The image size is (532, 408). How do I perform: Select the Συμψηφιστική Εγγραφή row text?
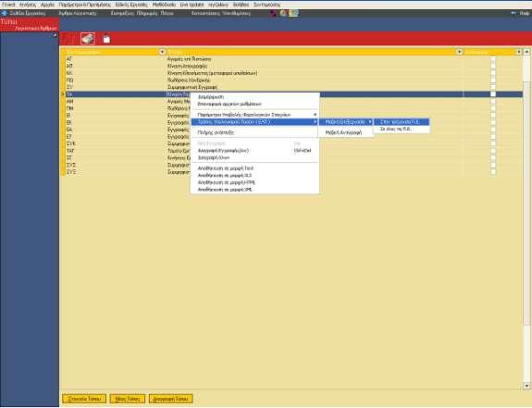coord(192,87)
